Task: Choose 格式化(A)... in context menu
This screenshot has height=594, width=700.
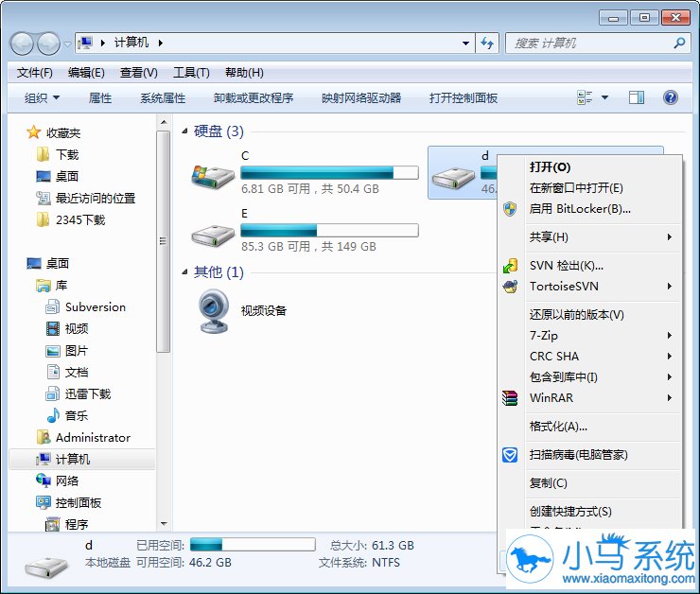Action: (589, 427)
